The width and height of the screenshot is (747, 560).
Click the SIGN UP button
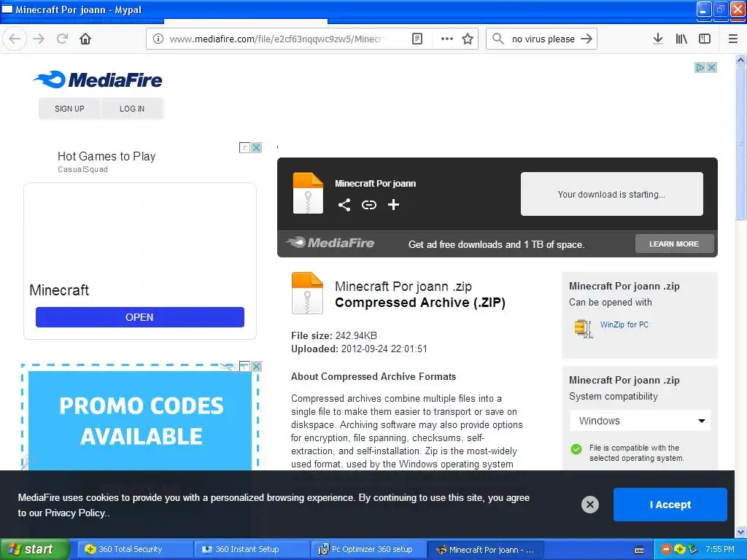pyautogui.click(x=69, y=109)
